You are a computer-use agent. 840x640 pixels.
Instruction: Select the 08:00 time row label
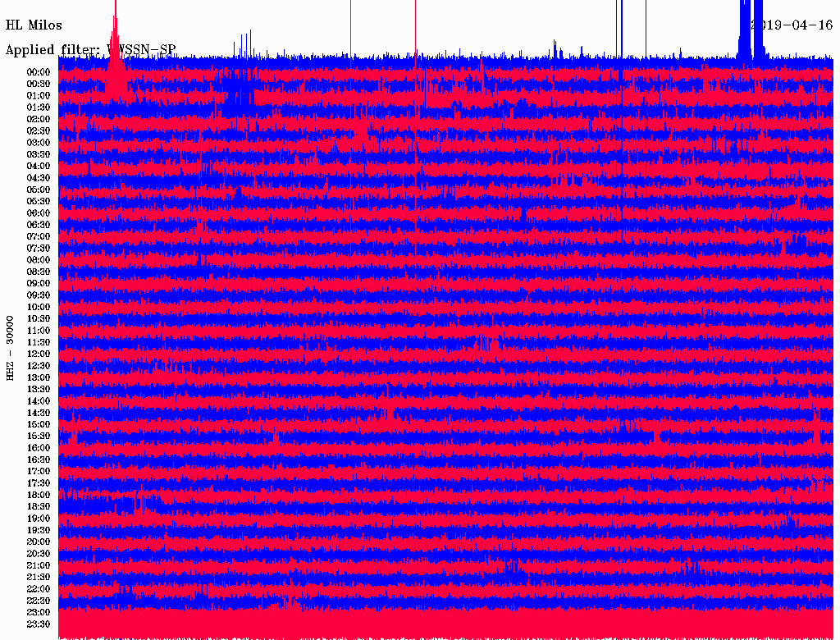coord(39,260)
